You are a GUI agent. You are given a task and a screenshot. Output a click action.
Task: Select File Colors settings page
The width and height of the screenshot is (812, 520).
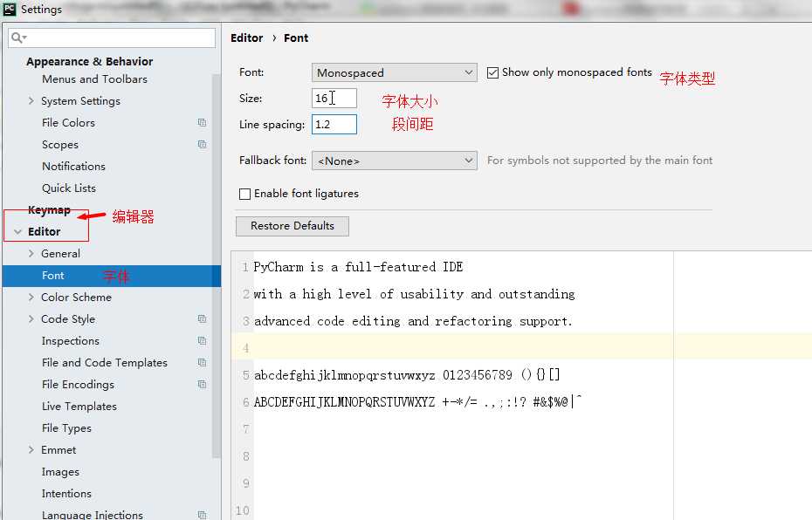(68, 123)
